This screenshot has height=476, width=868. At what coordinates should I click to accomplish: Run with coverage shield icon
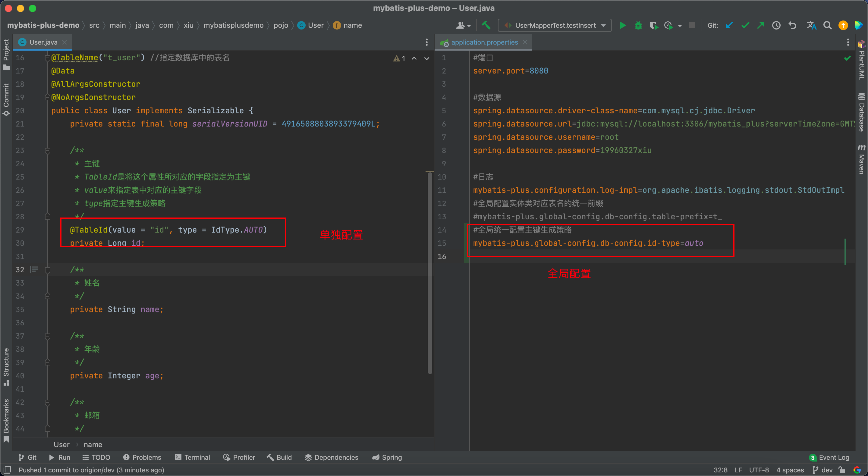click(653, 25)
